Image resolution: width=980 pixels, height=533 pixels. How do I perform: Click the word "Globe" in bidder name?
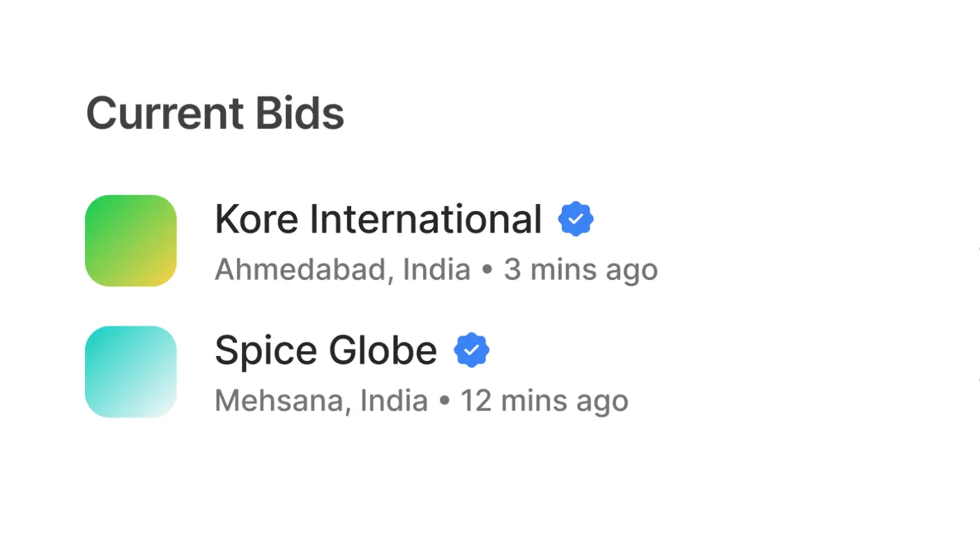click(x=383, y=350)
